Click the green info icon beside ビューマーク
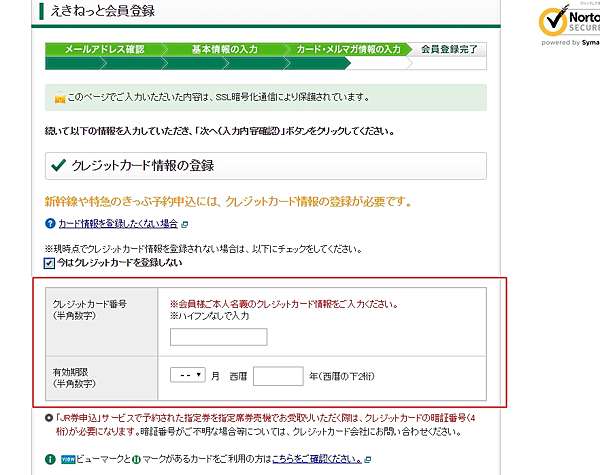The width and height of the screenshot is (600, 475). 50,459
